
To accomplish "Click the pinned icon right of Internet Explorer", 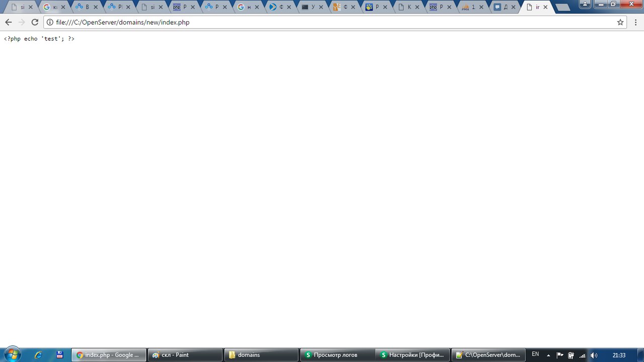I will 59,355.
